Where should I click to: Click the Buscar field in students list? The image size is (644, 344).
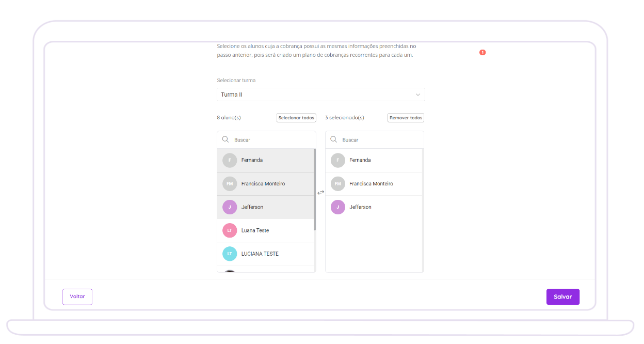tap(266, 140)
